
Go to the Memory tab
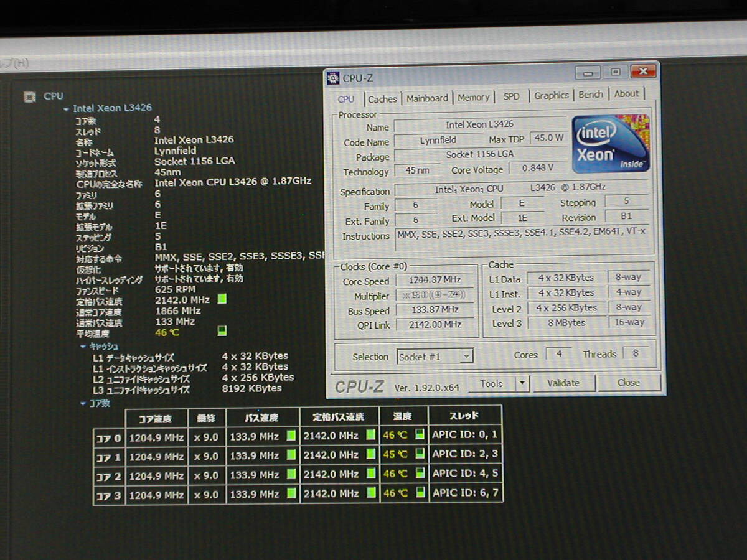(x=473, y=98)
